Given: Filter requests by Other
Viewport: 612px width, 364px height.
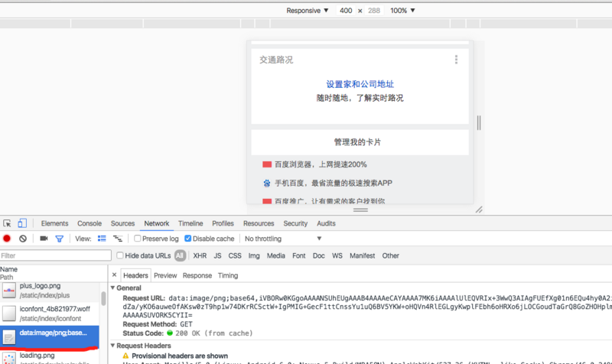Looking at the screenshot, I should point(391,255).
